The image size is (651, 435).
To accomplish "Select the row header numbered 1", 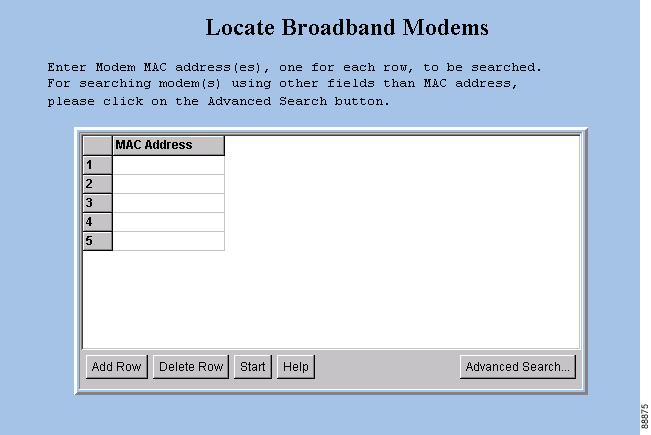I will tap(98, 165).
